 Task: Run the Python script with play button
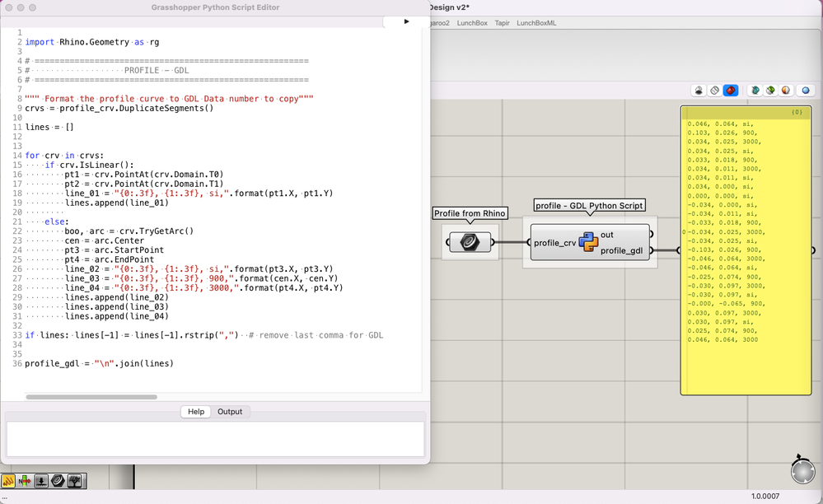(406, 22)
